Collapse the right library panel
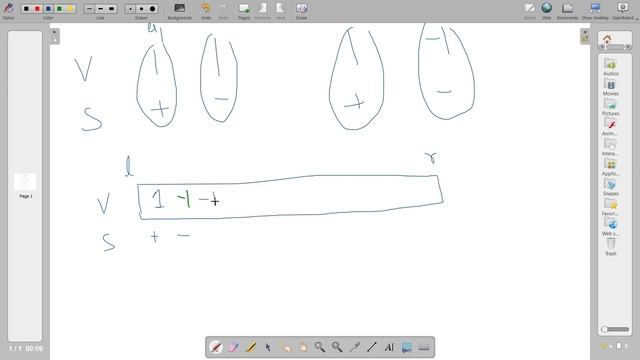 [585, 36]
